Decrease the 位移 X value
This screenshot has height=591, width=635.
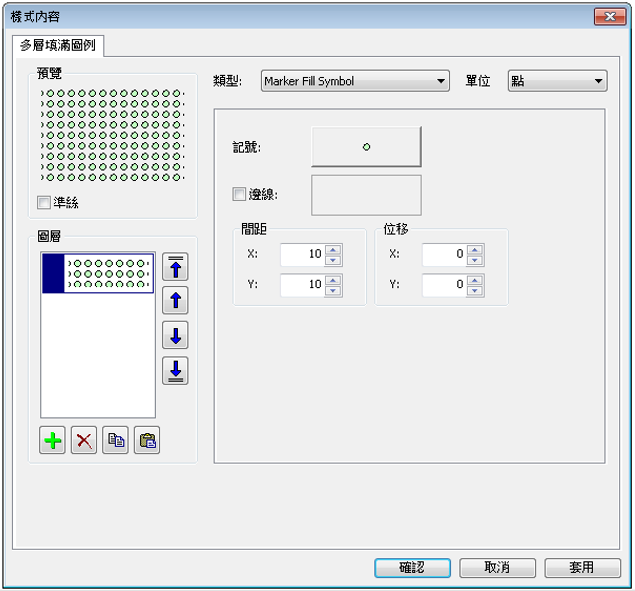[475, 260]
